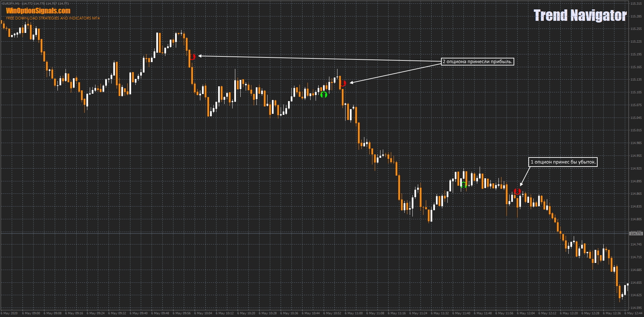Click the red sell signal arrow near 10:52

tap(343, 83)
